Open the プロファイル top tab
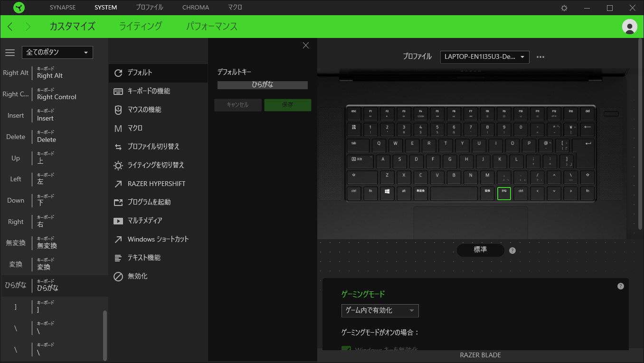Screen dimensions: 644x363 tap(149, 8)
